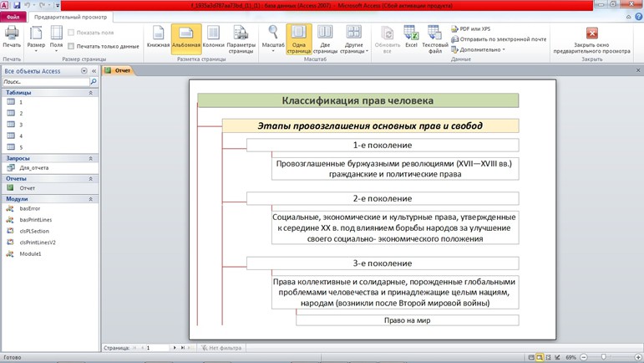Select Альбомная landscape orientation

point(186,38)
